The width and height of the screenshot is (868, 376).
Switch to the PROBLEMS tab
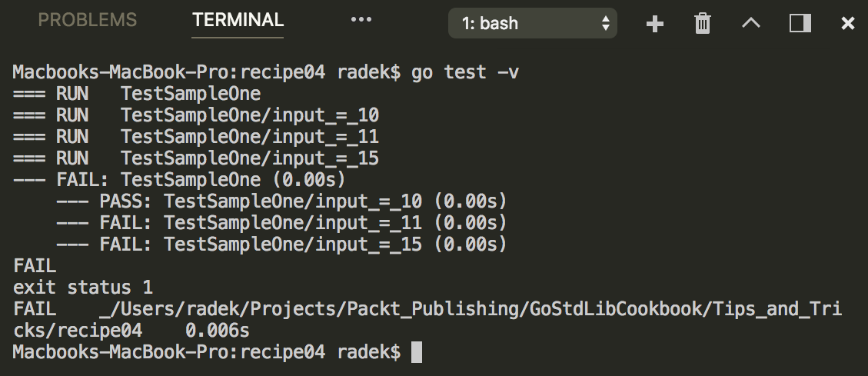88,21
